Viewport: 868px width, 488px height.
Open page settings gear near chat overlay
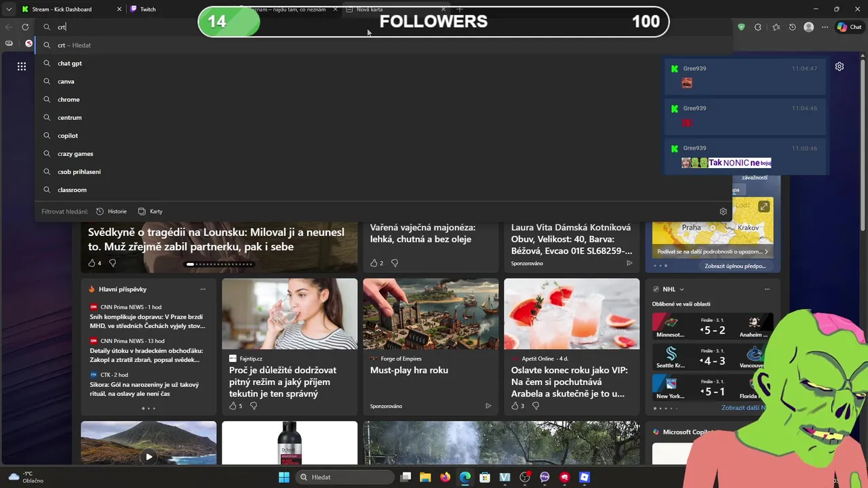click(840, 66)
